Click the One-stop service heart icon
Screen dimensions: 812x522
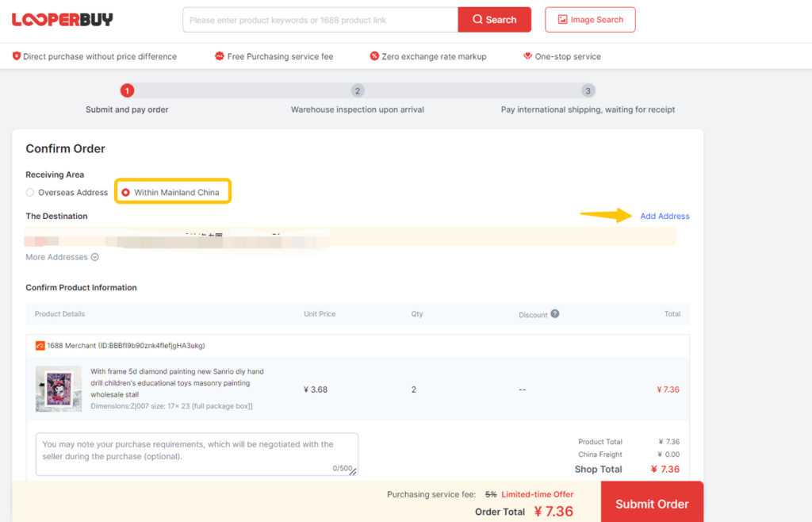click(x=527, y=56)
